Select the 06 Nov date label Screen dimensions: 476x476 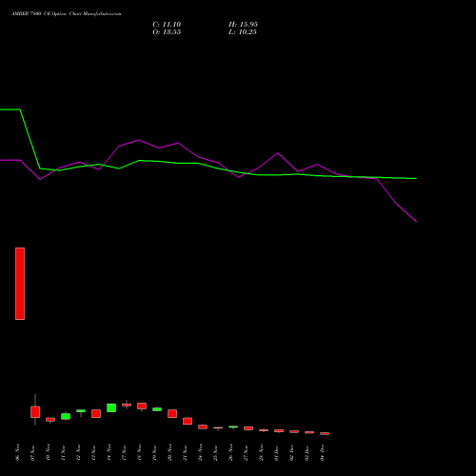17,452
